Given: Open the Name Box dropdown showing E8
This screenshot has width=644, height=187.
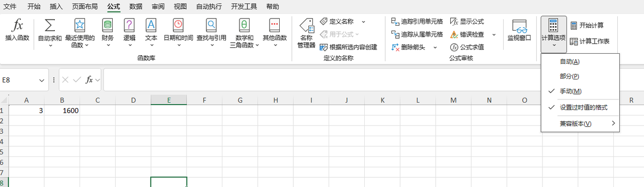Looking at the screenshot, I should 42,80.
